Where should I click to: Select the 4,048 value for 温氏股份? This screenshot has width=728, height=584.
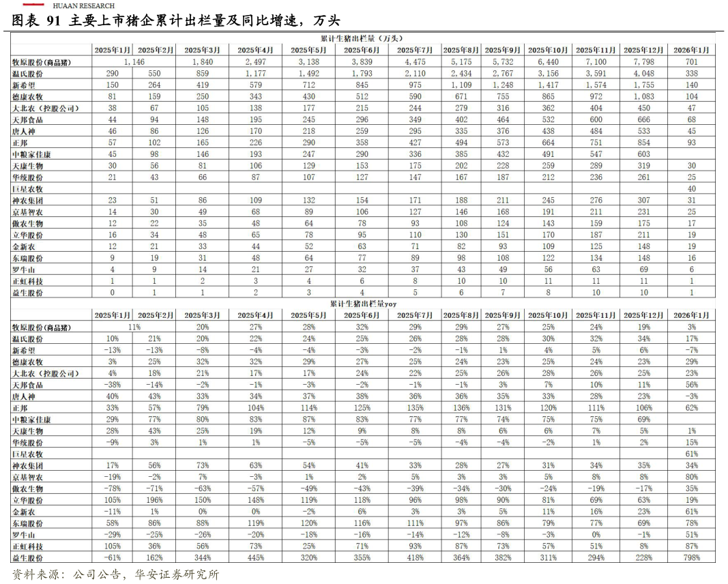tap(641, 73)
